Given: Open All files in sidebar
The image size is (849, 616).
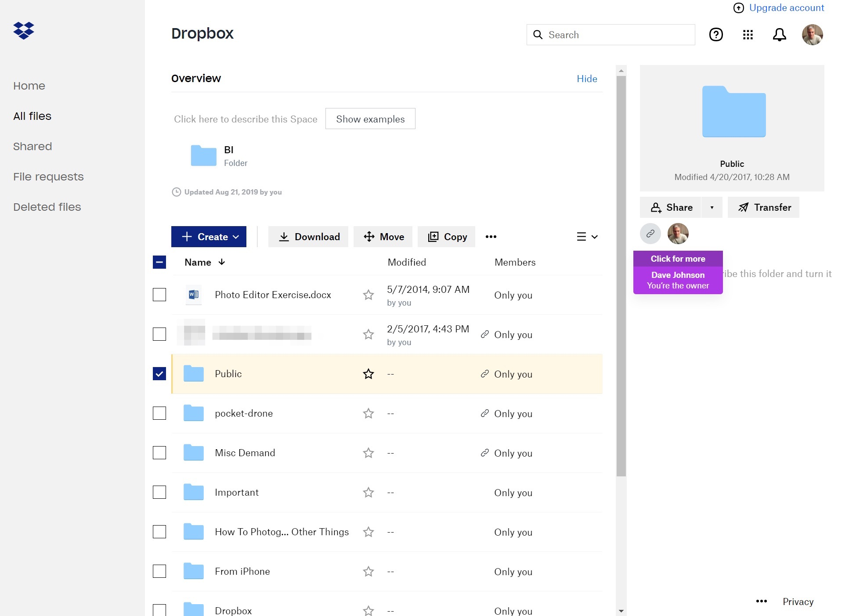Looking at the screenshot, I should click(x=32, y=116).
